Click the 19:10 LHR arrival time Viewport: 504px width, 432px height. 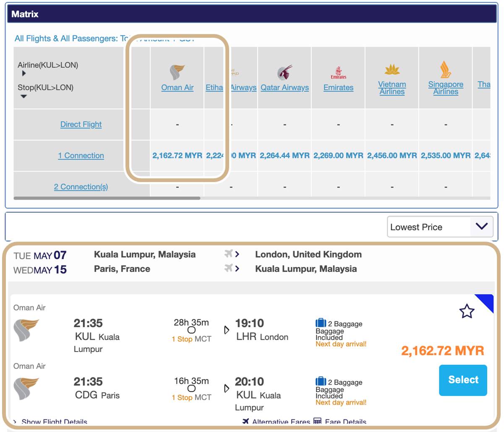pyautogui.click(x=250, y=323)
